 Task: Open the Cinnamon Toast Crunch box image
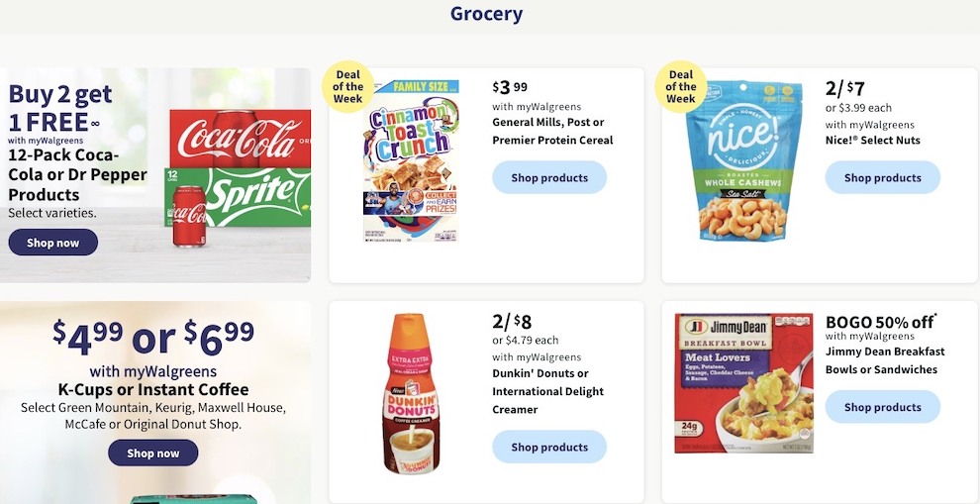411,161
